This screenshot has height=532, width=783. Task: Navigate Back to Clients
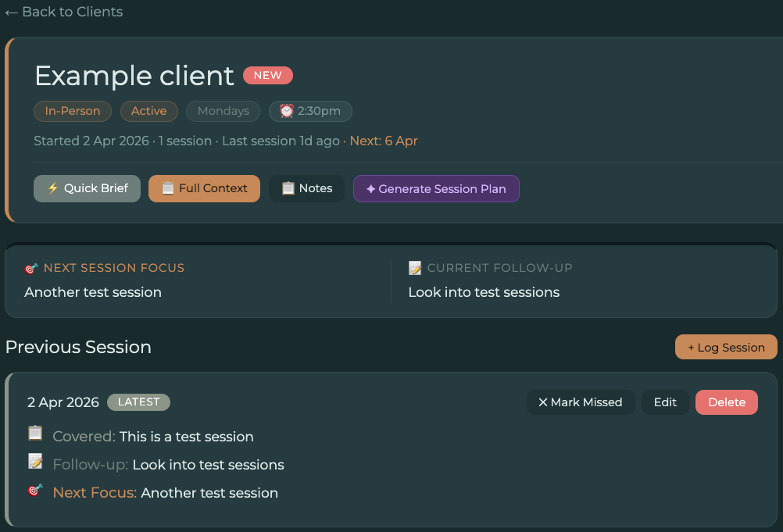(63, 12)
